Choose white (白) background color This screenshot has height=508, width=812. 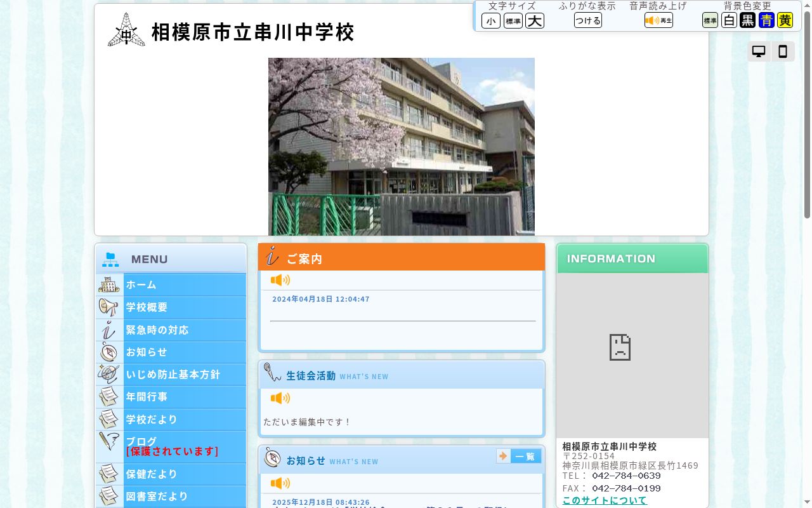pos(729,20)
